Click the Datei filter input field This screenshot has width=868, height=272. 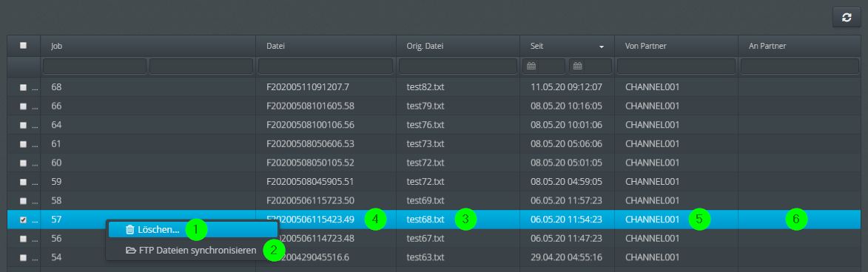(326, 67)
